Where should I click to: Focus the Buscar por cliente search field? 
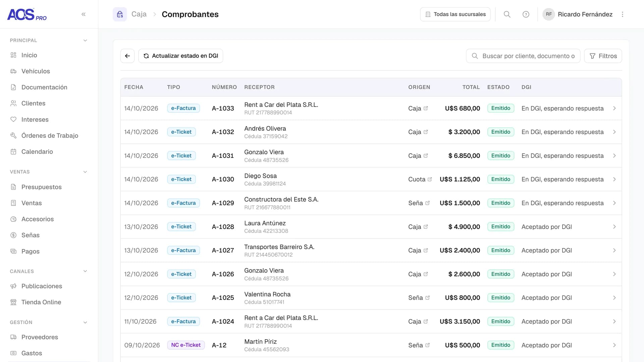point(523,56)
